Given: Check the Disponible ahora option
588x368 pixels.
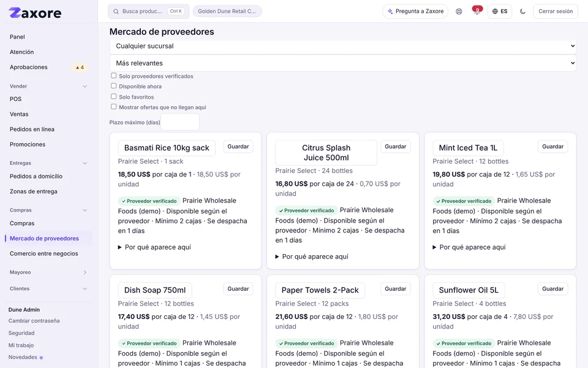Looking at the screenshot, I should coord(114,86).
